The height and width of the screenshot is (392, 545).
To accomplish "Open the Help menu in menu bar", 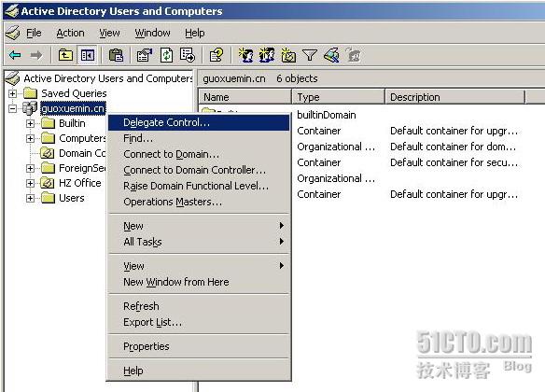I will (195, 33).
